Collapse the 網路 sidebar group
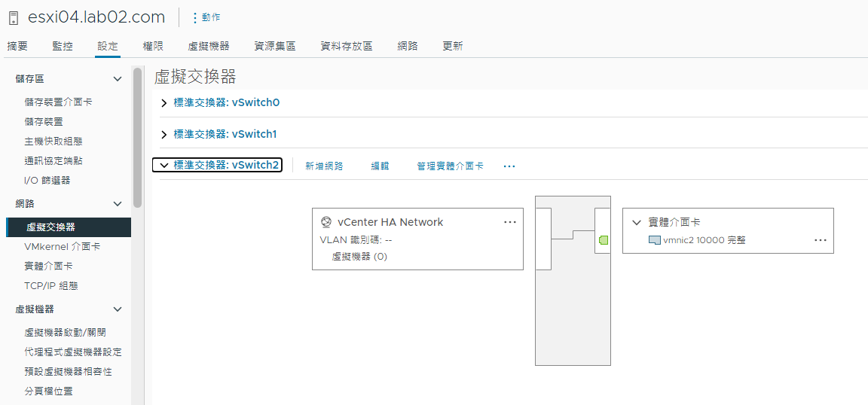The image size is (868, 405). coord(118,204)
